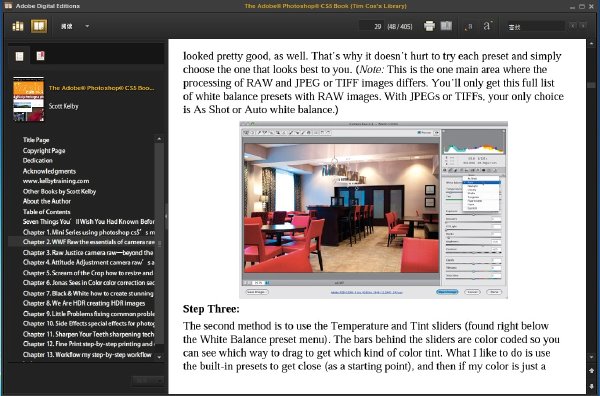Select the Reading view book icon
Image resolution: width=600 pixels, height=396 pixels.
pos(39,26)
